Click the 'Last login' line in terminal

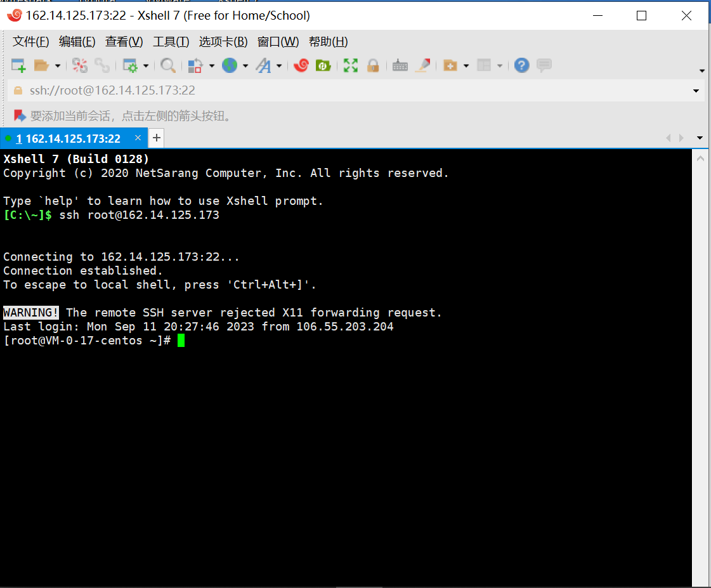tap(198, 327)
